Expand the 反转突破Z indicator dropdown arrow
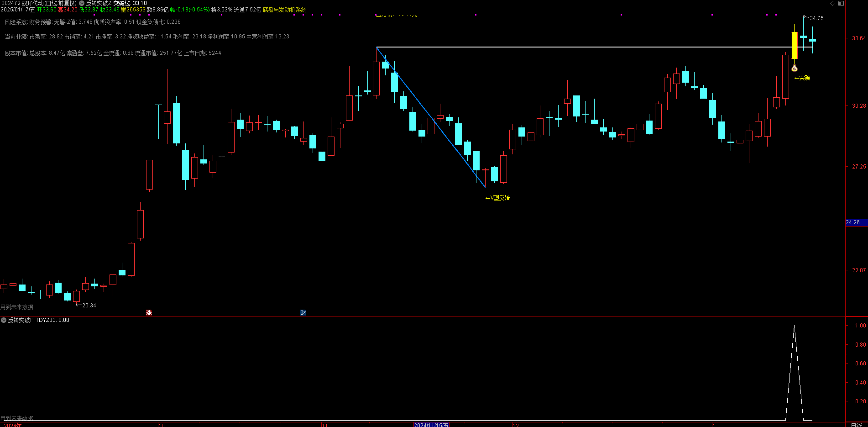 point(82,3)
